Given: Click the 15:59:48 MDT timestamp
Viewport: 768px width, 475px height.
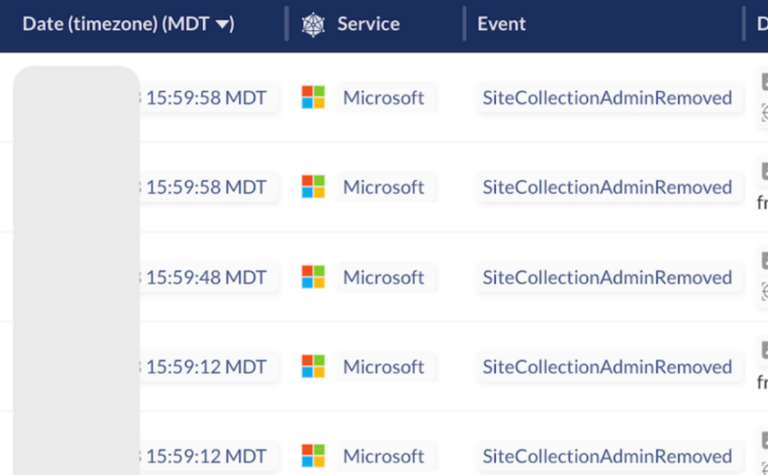Looking at the screenshot, I should 205,278.
